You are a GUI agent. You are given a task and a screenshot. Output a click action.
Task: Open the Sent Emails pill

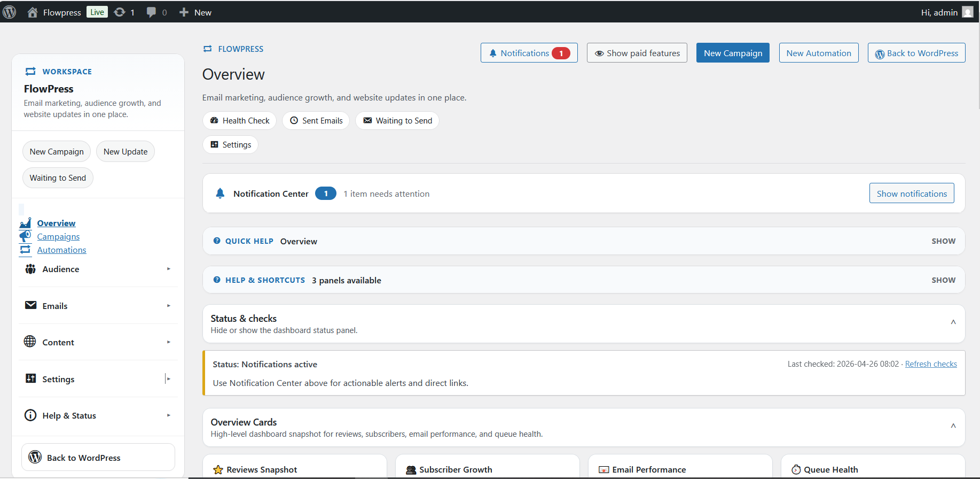click(x=316, y=121)
